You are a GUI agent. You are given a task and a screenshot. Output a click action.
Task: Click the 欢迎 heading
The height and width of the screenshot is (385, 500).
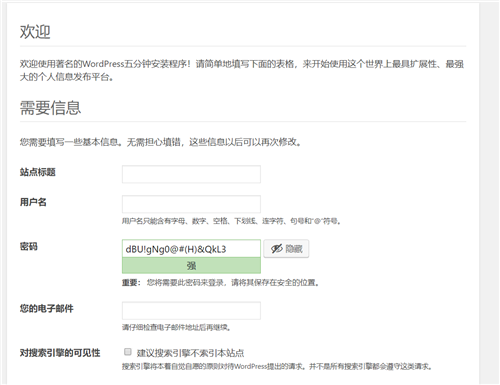[35, 32]
